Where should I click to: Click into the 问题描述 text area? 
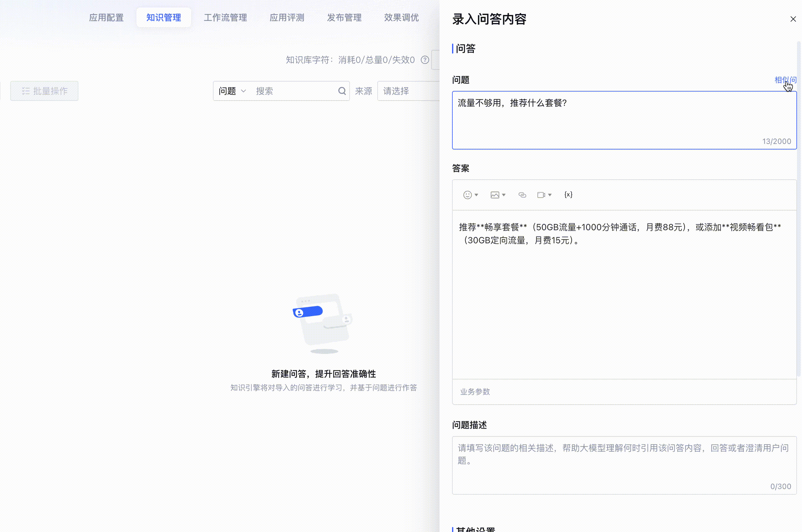pos(624,465)
